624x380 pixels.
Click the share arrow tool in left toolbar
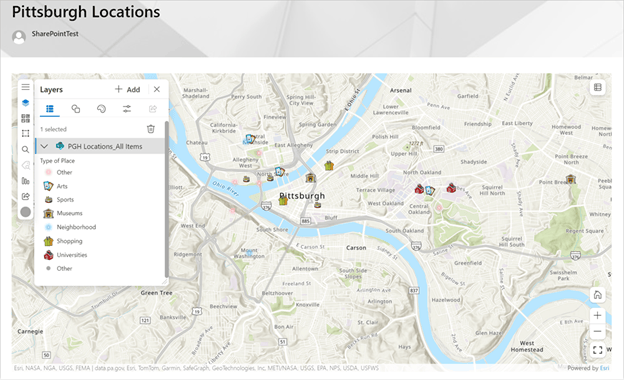click(25, 197)
